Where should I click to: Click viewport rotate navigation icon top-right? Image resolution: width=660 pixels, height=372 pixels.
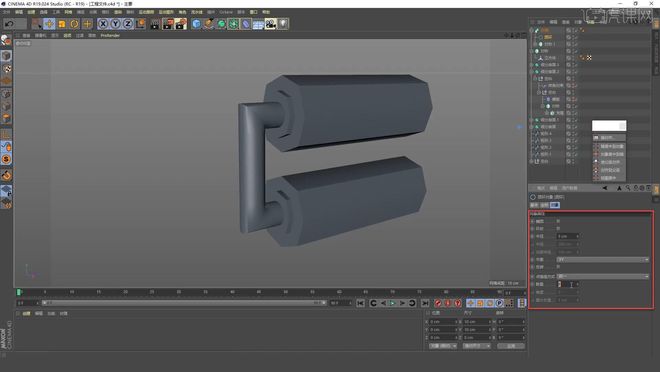click(518, 35)
